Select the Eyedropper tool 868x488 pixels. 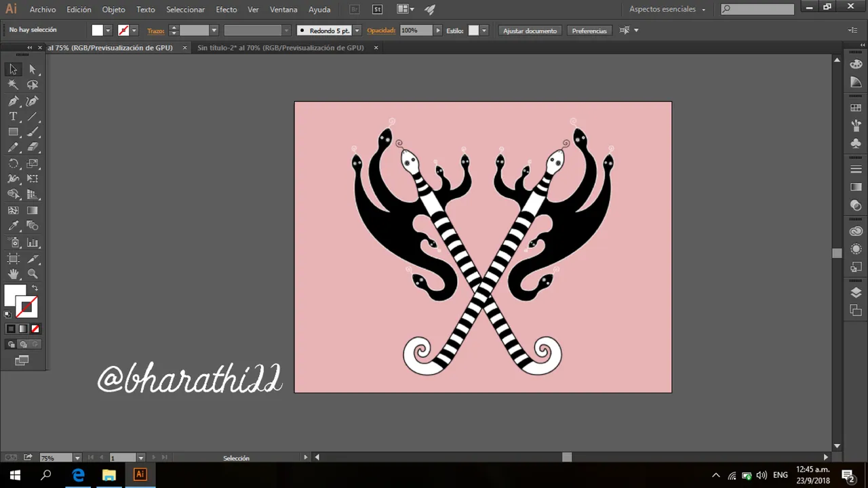(x=13, y=226)
